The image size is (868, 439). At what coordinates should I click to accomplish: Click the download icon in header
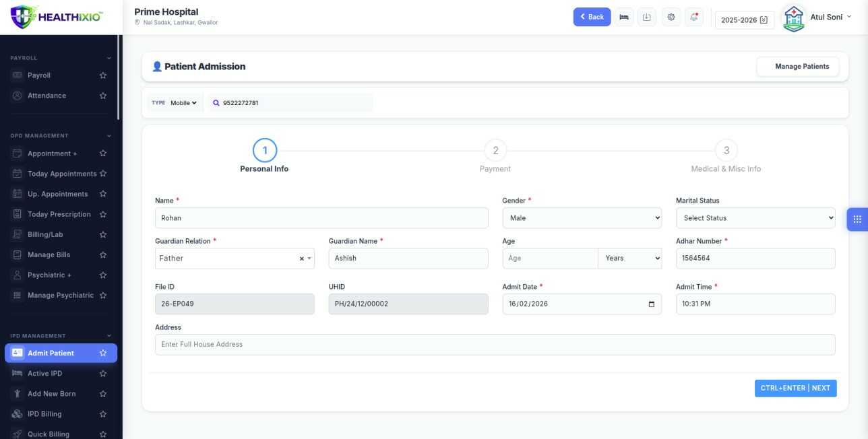coord(647,18)
